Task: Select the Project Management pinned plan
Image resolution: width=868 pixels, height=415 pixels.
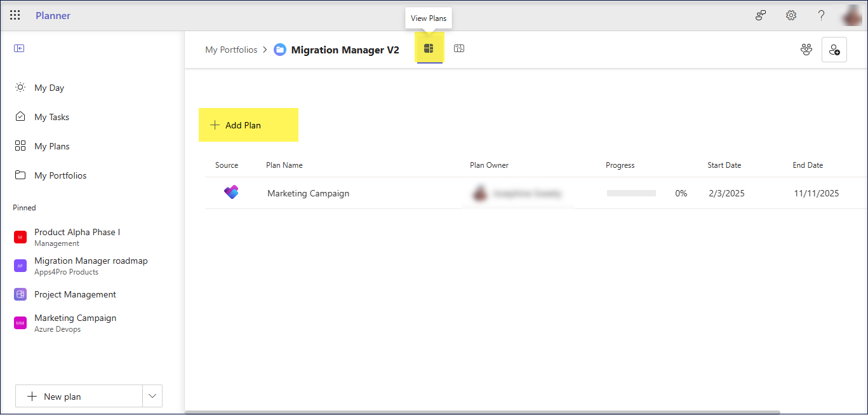Action: pyautogui.click(x=75, y=294)
